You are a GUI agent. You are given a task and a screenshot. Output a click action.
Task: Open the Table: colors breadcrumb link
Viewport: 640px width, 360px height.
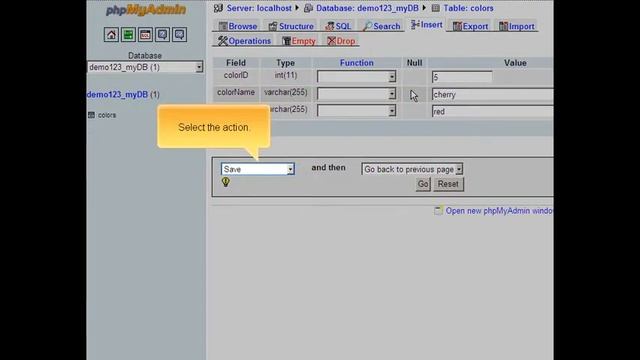468,8
